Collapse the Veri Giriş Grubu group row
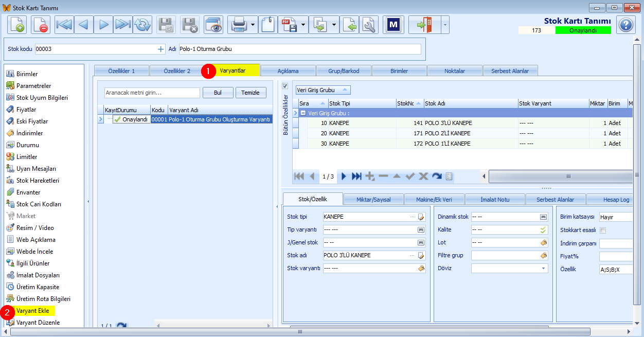This screenshot has height=337, width=644. coord(303,113)
